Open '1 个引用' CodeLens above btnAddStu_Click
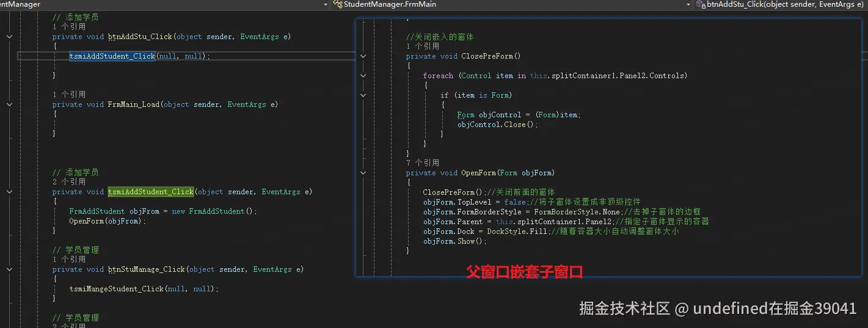 tap(69, 27)
